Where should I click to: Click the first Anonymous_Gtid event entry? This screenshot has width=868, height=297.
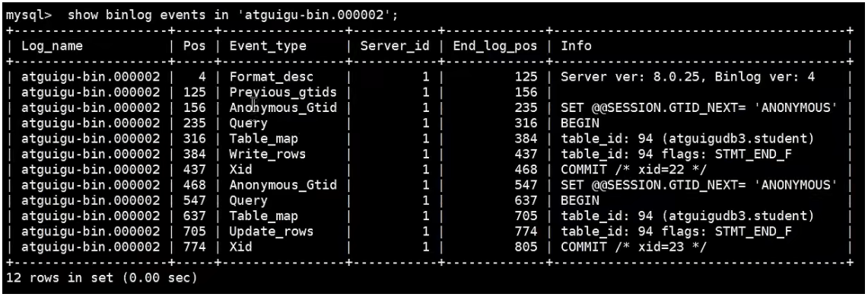(x=283, y=107)
